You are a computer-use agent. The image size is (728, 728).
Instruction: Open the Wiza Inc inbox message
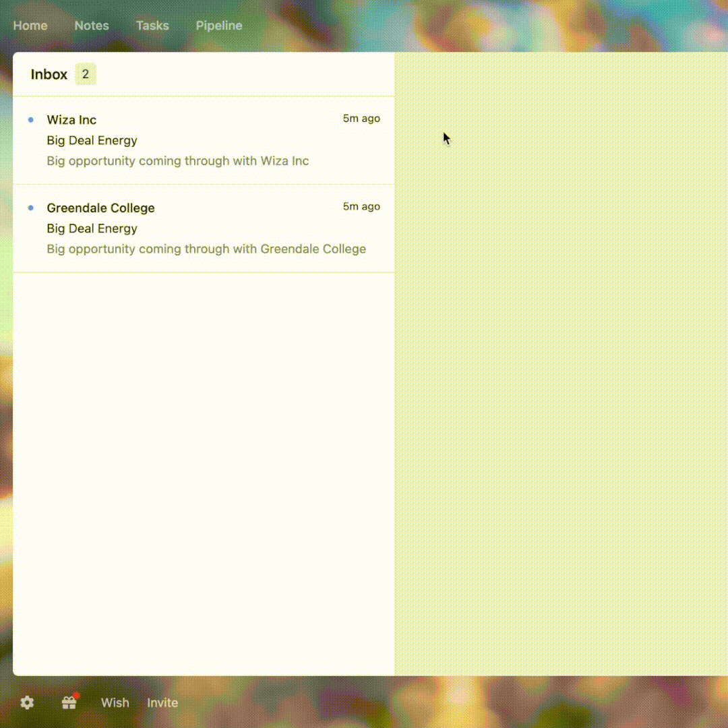click(x=204, y=140)
